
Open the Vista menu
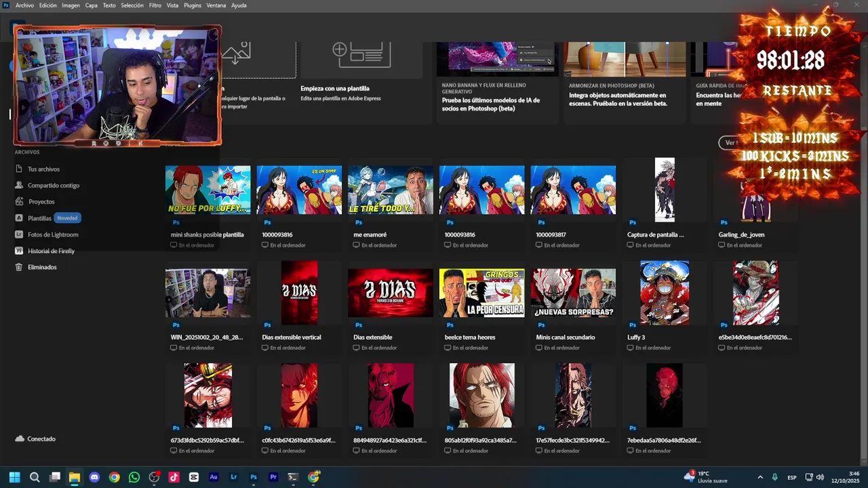172,5
